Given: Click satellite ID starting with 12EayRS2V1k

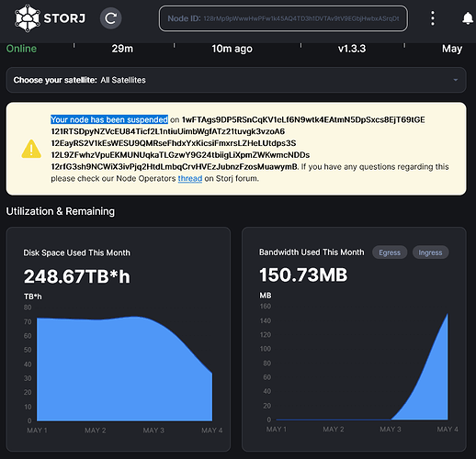Looking at the screenshot, I should (174, 143).
